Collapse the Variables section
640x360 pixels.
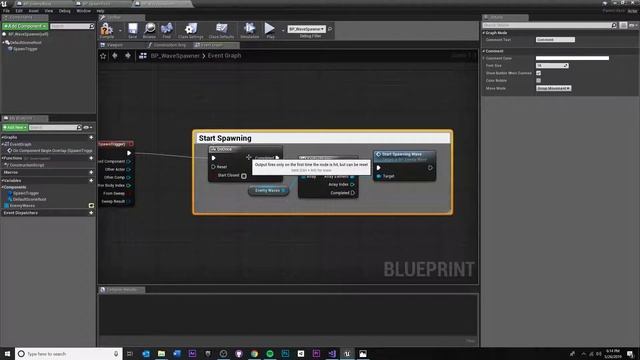click(3, 180)
